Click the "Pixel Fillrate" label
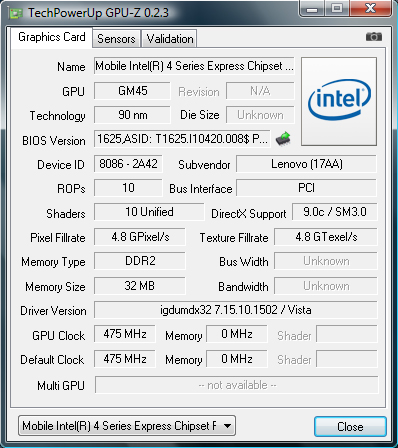The width and height of the screenshot is (398, 448). tap(58, 238)
